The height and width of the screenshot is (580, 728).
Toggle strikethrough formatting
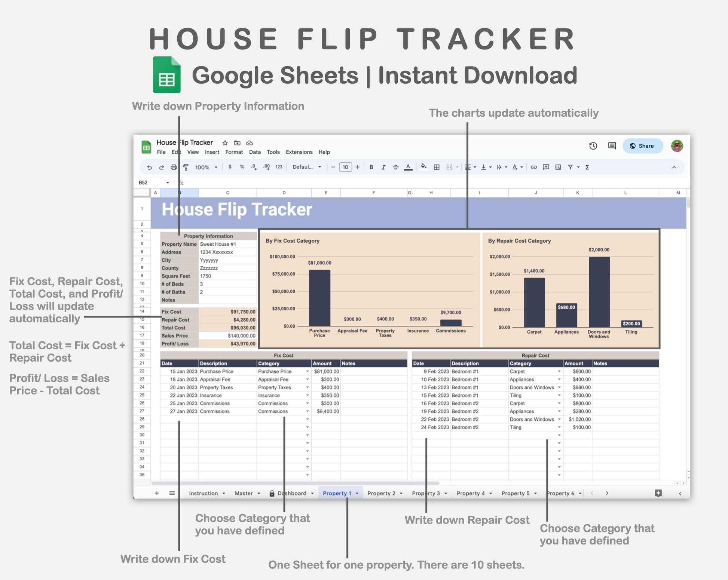[396, 168]
